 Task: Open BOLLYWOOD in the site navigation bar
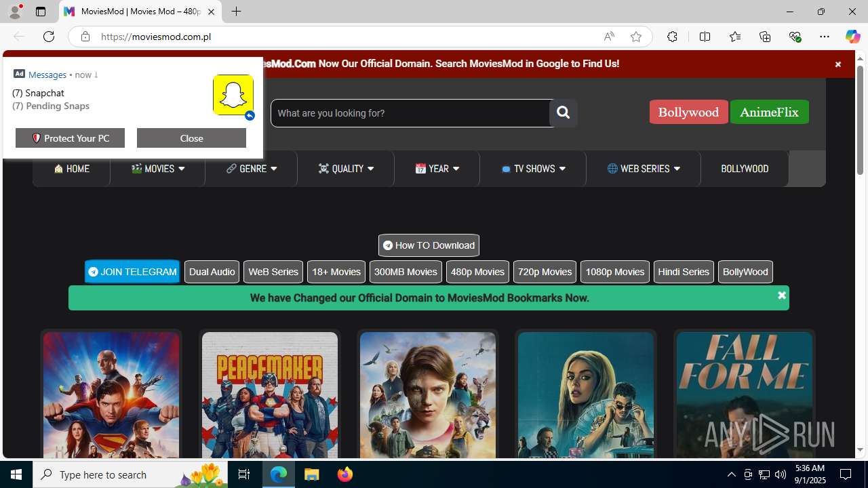tap(745, 169)
